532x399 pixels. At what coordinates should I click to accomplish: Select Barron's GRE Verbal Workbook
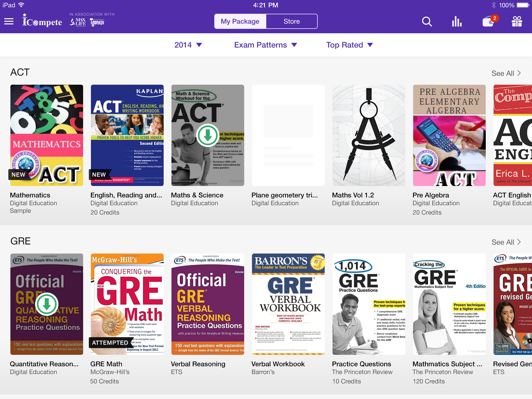point(288,304)
